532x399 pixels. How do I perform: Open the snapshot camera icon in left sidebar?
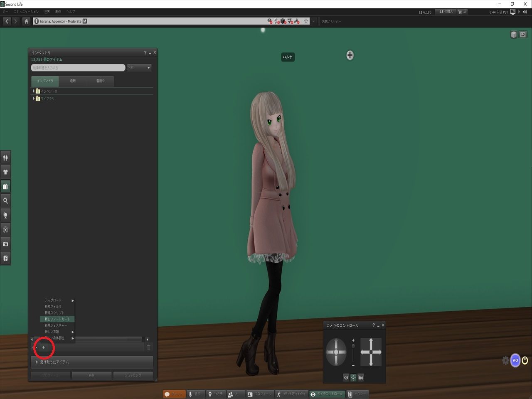5,244
